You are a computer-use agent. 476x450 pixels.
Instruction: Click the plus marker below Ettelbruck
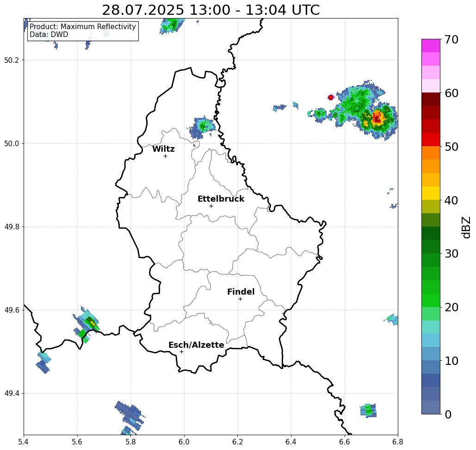click(211, 206)
